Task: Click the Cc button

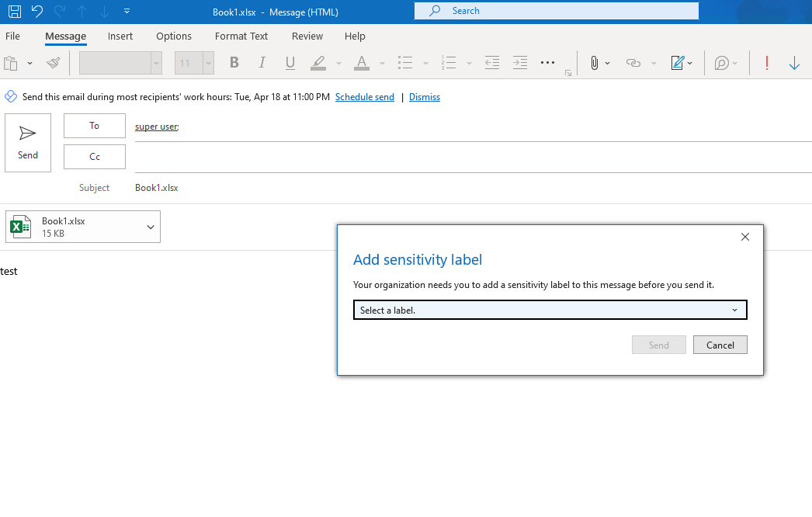Action: (x=94, y=157)
